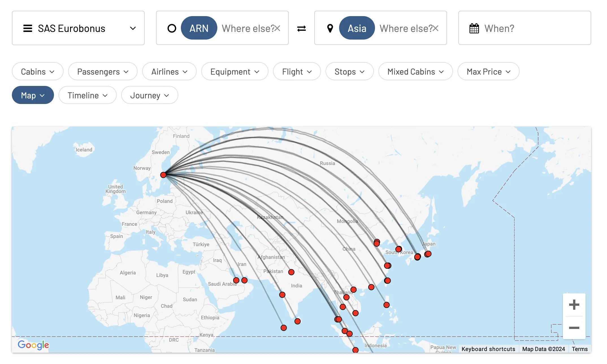
Task: Click the Map Data ©2024 text
Action: [543, 349]
